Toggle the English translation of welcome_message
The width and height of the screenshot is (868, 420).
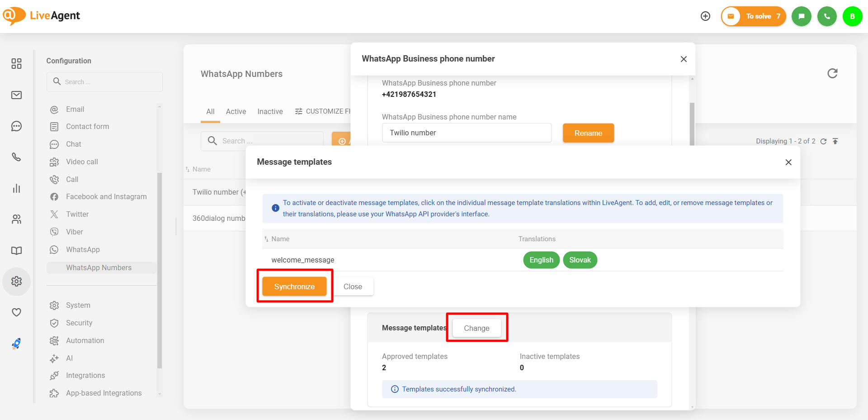point(541,260)
